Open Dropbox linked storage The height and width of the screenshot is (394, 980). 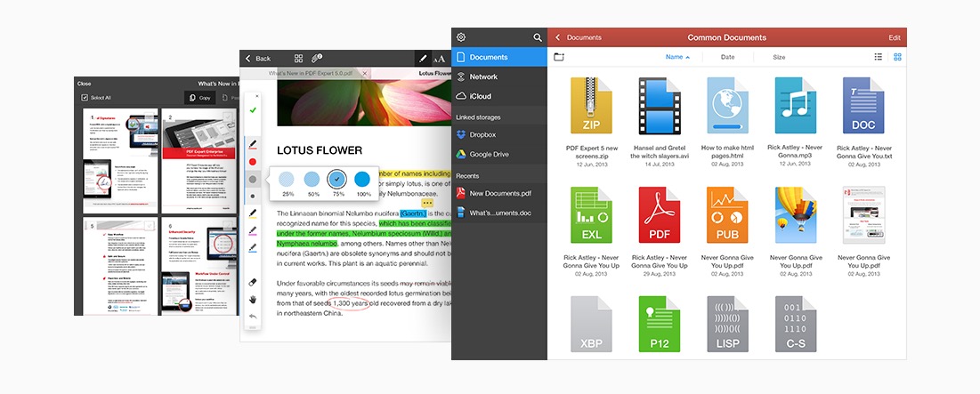pos(499,134)
